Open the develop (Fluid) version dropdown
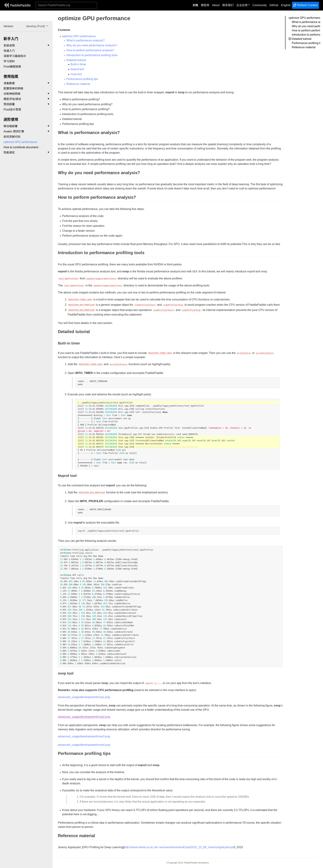Viewport: 323px width, 868px height. [x=37, y=26]
